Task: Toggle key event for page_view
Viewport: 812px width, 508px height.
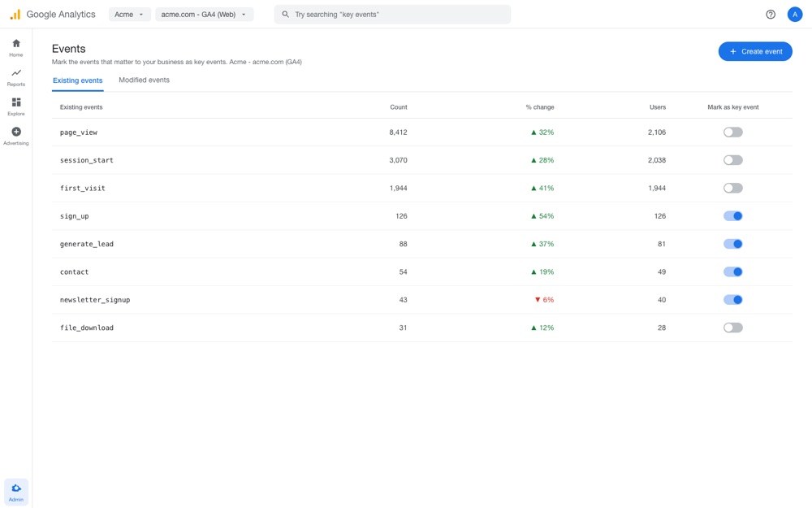Action: 732,132
